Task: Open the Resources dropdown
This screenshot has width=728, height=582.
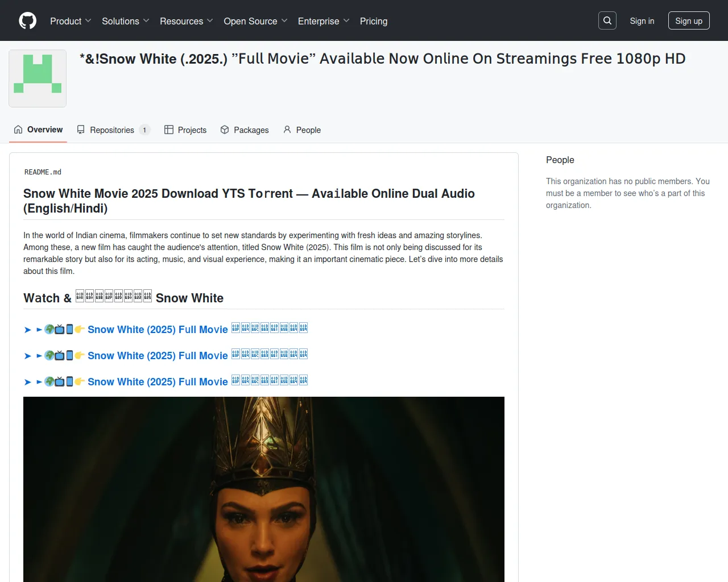Action: coord(186,21)
